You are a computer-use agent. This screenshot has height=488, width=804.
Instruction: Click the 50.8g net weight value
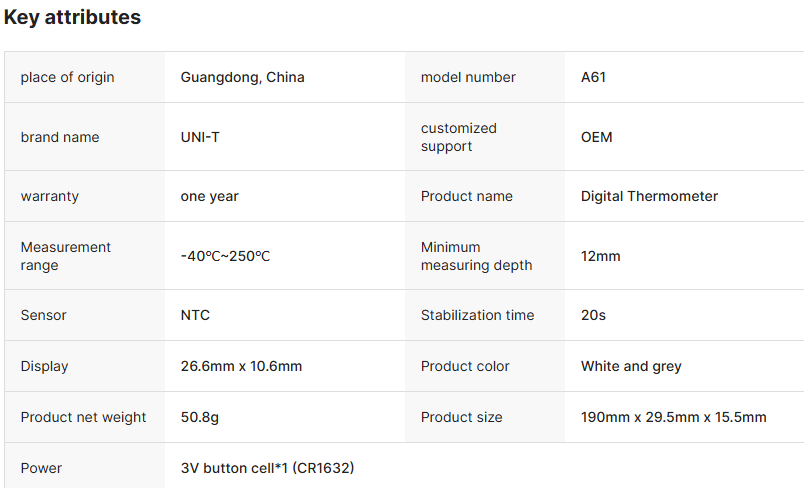201,417
